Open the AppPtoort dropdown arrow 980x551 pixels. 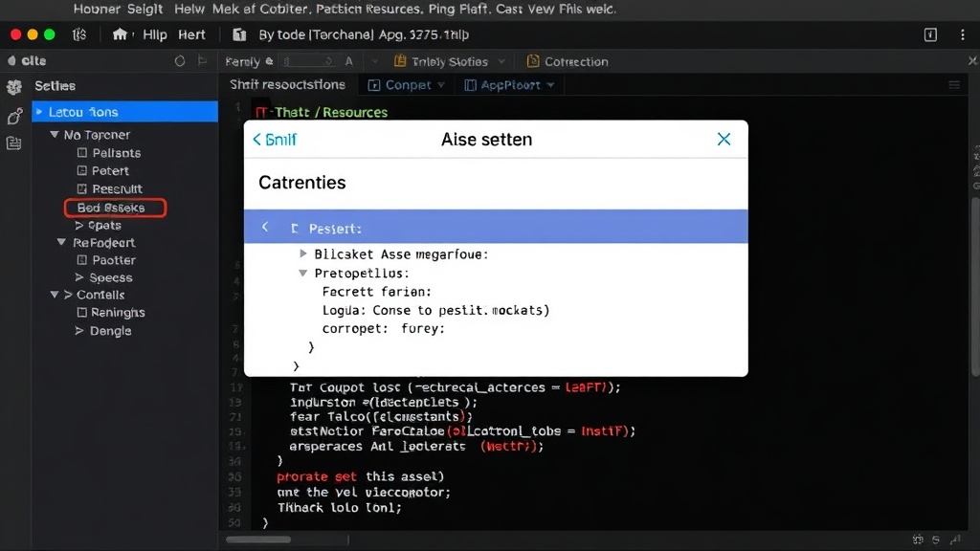(550, 85)
